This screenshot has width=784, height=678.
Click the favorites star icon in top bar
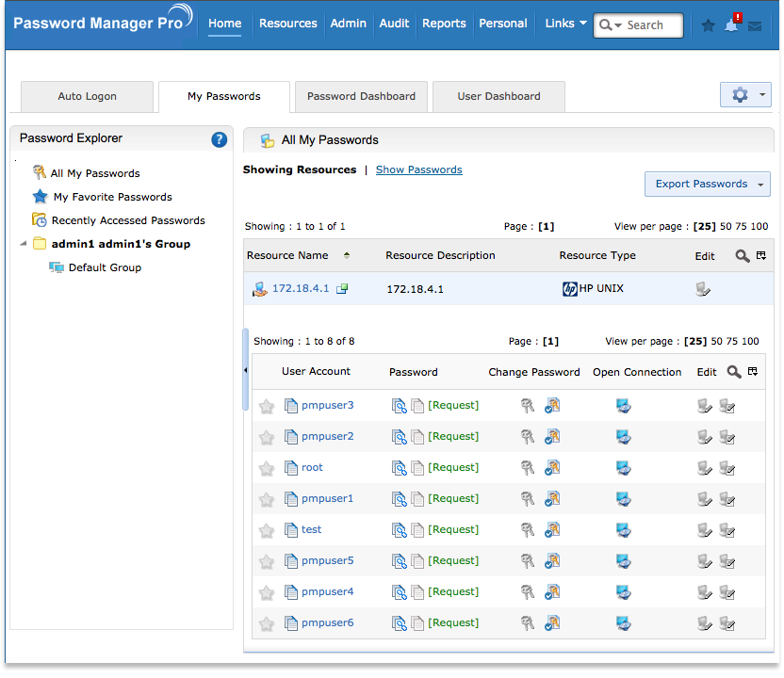(709, 25)
